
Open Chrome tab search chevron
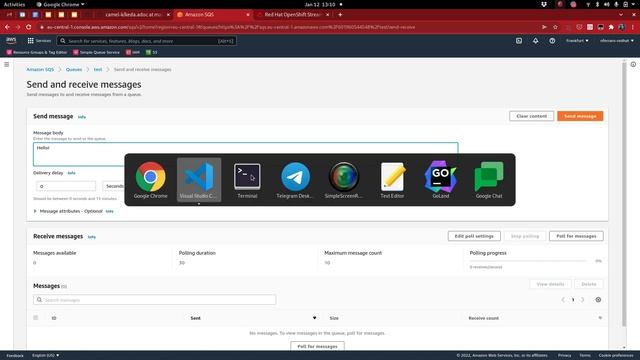pyautogui.click(x=621, y=14)
